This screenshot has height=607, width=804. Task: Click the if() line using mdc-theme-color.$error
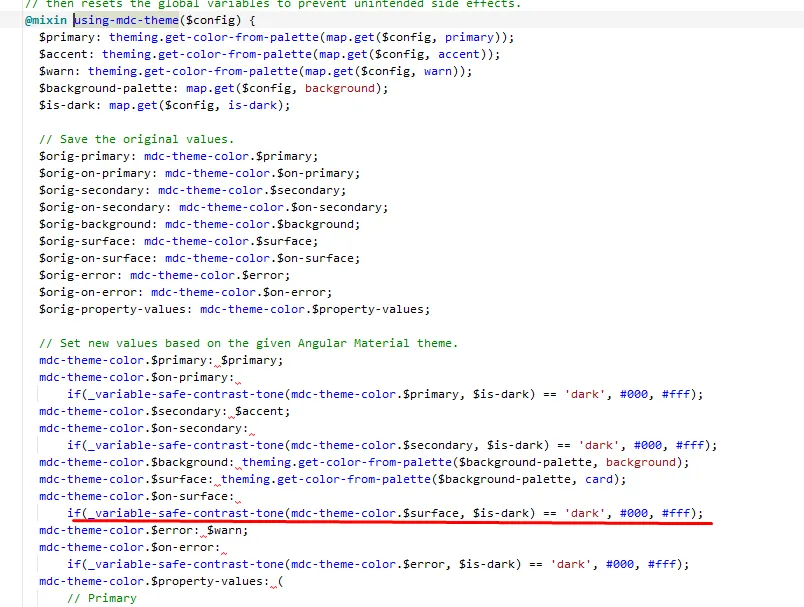coord(378,564)
